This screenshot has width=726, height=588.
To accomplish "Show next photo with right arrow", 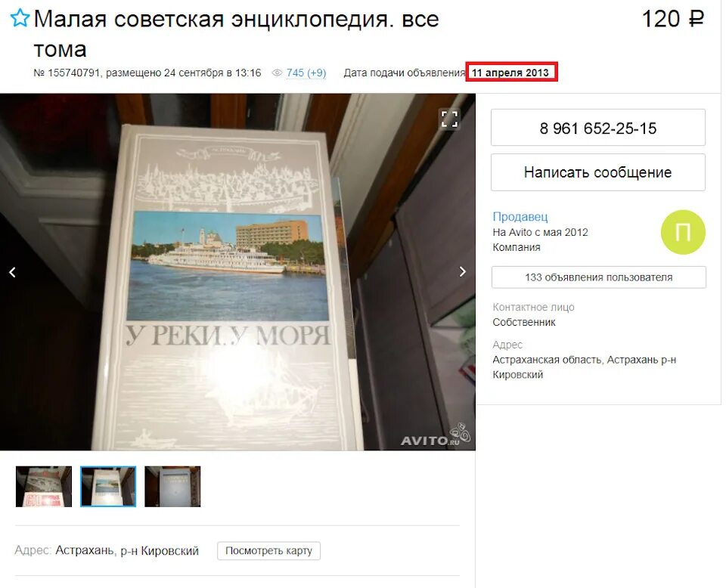I will tap(462, 272).
